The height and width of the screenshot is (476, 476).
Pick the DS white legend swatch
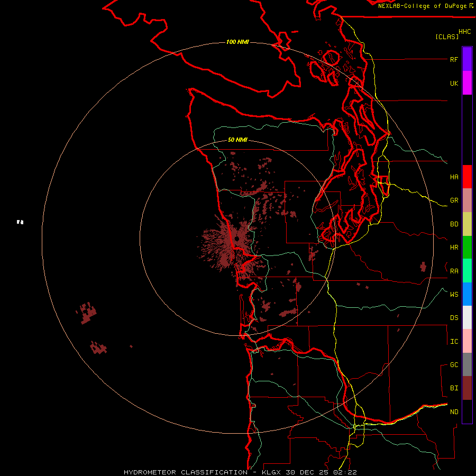pos(467,317)
